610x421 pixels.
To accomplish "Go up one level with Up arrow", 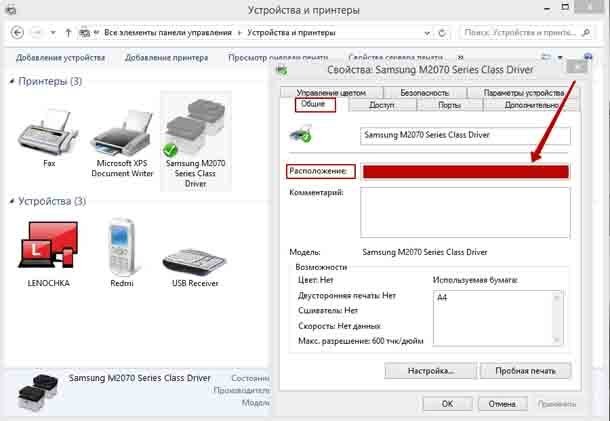I will coord(68,33).
